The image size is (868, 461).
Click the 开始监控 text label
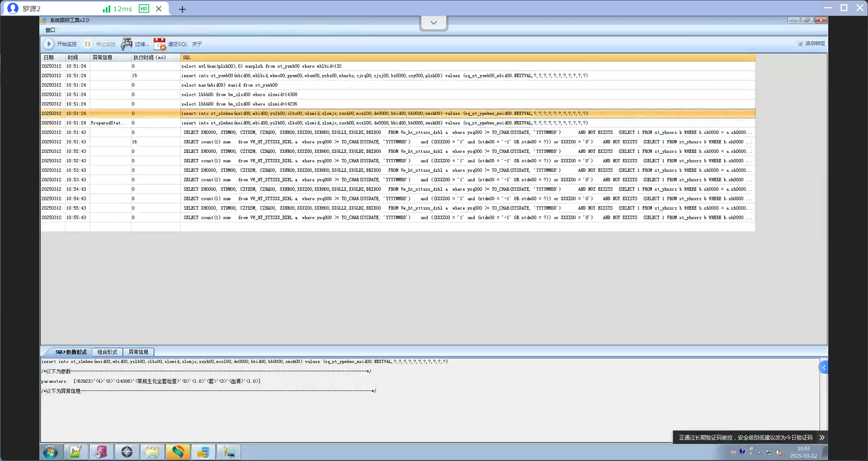pyautogui.click(x=66, y=44)
